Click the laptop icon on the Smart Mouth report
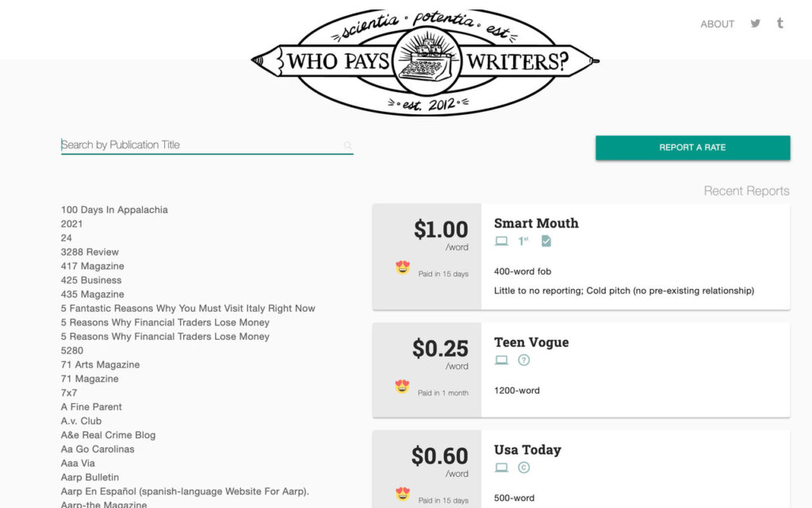The height and width of the screenshot is (508, 812). (502, 241)
